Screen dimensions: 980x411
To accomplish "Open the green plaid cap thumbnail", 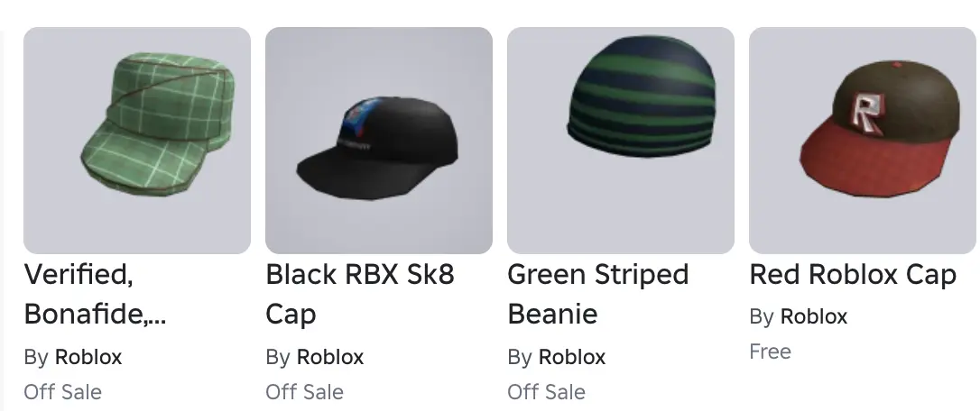I will tap(137, 141).
